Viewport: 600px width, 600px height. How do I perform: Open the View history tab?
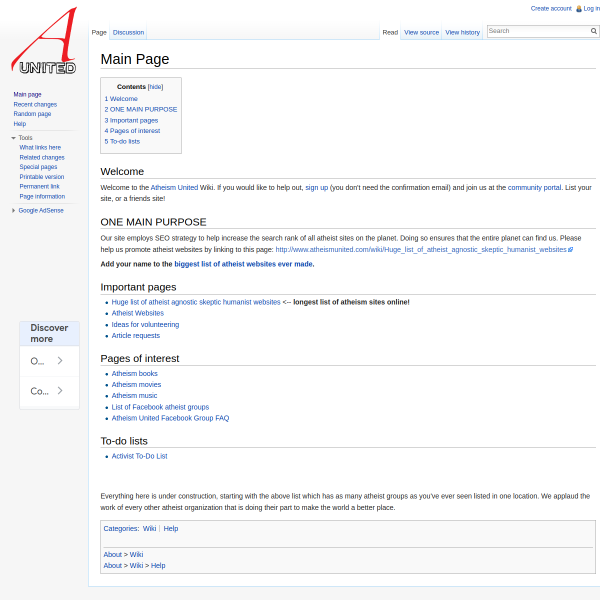(462, 33)
